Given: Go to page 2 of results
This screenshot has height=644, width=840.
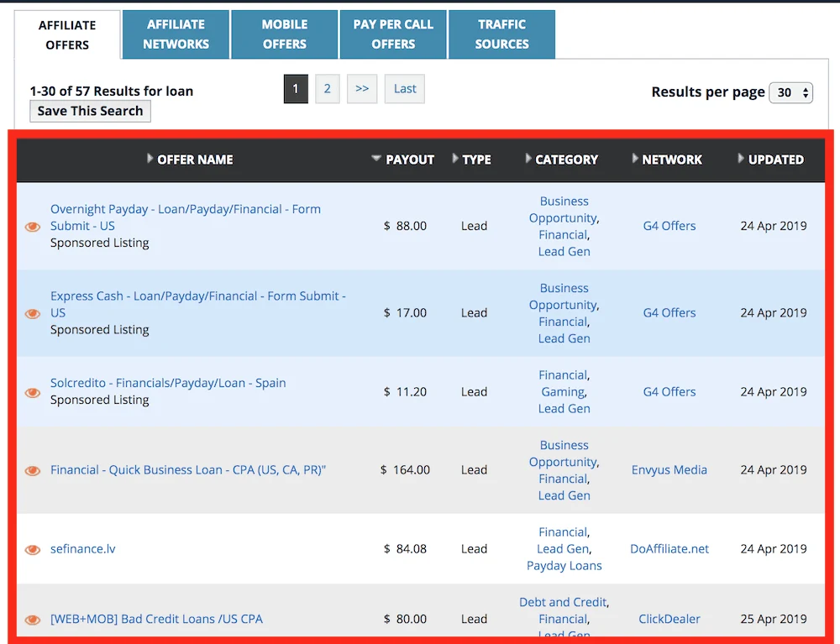Looking at the screenshot, I should click(327, 88).
